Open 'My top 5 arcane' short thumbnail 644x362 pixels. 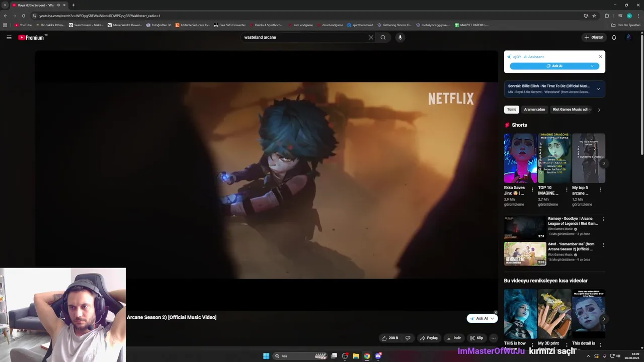[x=589, y=158]
